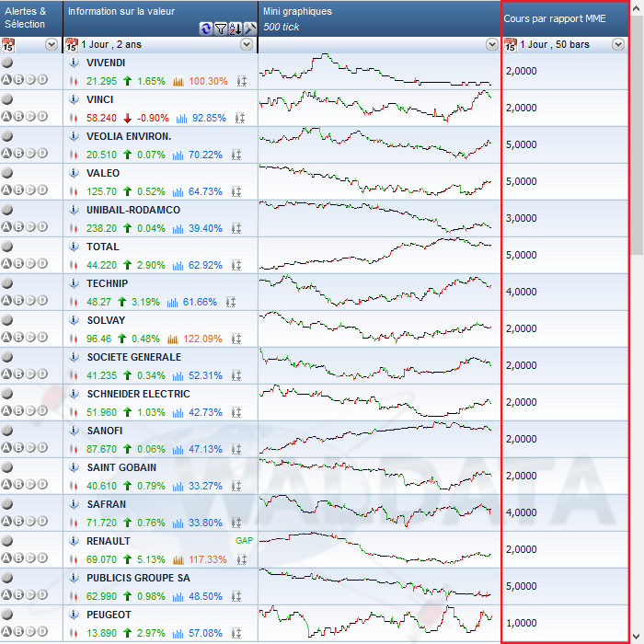Select the UNIBAIL-RODAMCO stock name
Screen dimensions: 644x644
click(x=133, y=210)
